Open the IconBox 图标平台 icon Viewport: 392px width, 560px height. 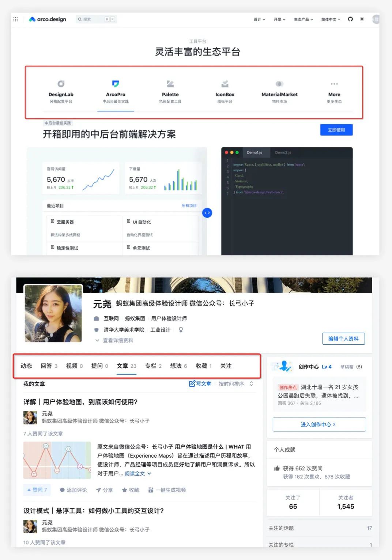[225, 84]
